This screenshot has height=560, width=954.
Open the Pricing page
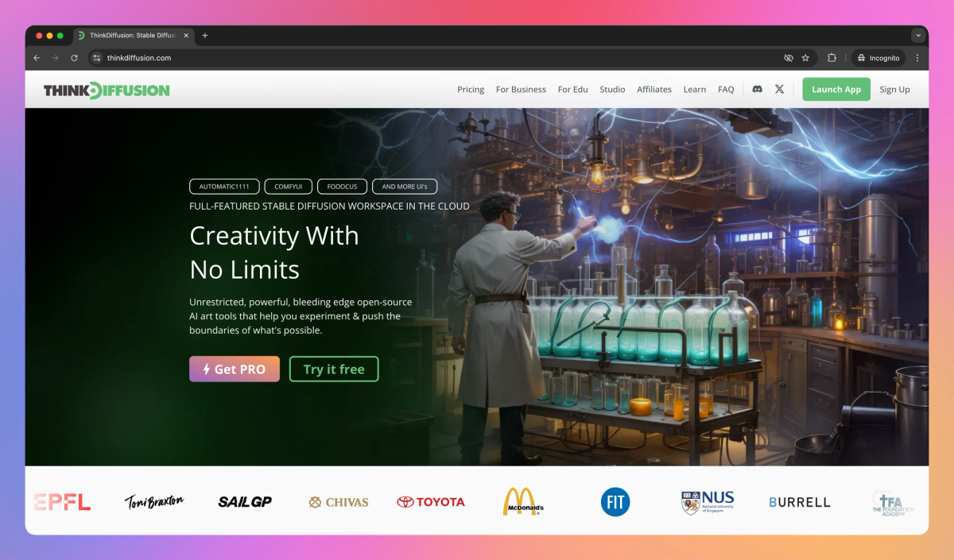[471, 90]
